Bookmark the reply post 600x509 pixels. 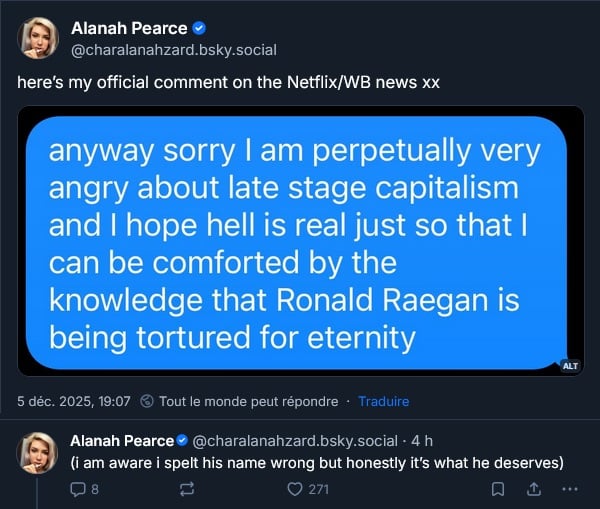point(497,489)
